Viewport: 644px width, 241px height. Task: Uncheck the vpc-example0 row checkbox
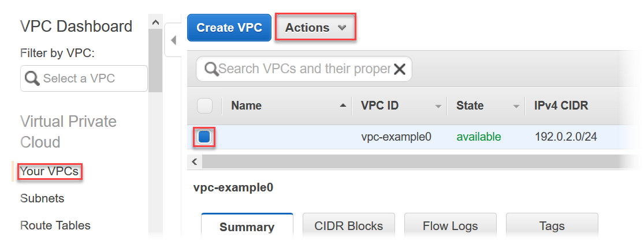(205, 137)
